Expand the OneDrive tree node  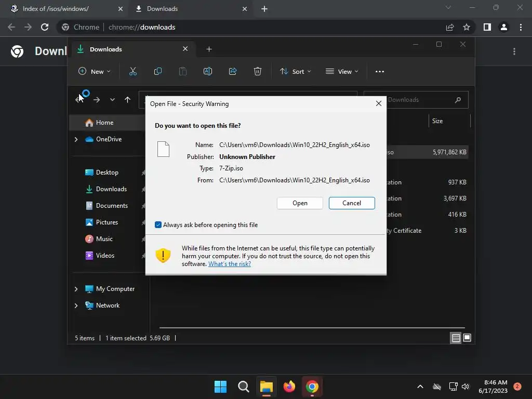point(76,139)
